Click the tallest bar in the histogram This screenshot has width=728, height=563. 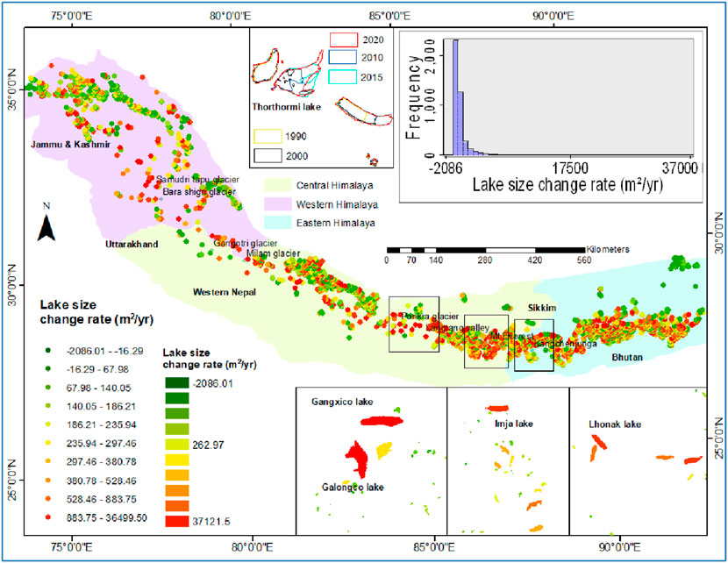455,97
